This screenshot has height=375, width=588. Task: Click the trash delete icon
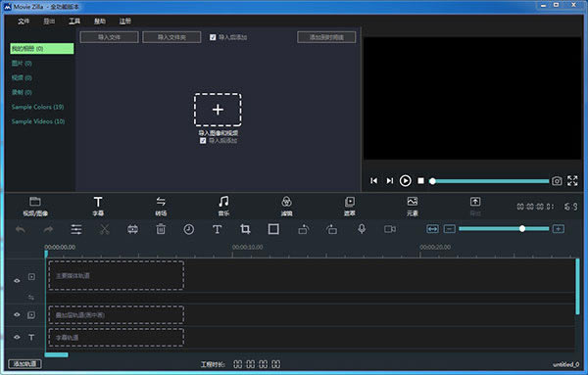[x=161, y=229]
